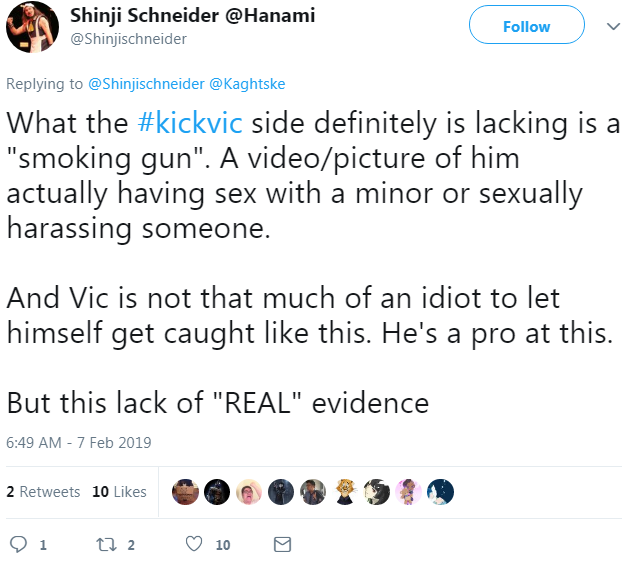Like the tweet with heart icon

pyautogui.click(x=194, y=544)
